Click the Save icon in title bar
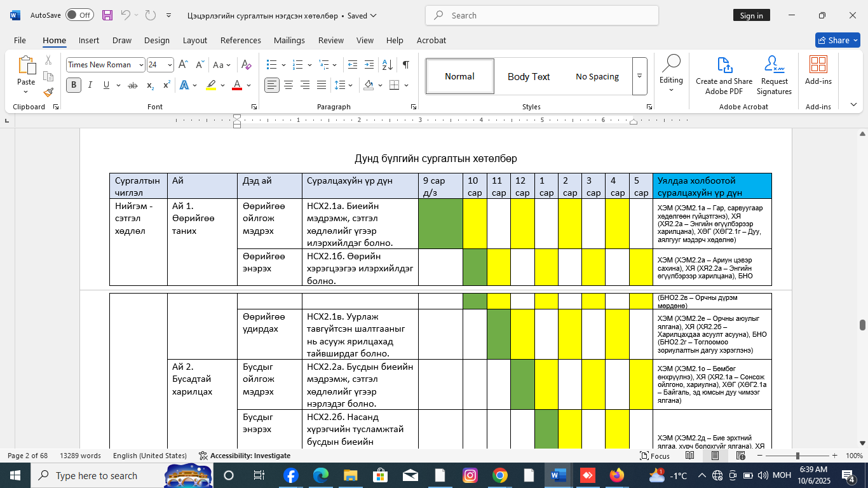The image size is (868, 488). point(107,15)
